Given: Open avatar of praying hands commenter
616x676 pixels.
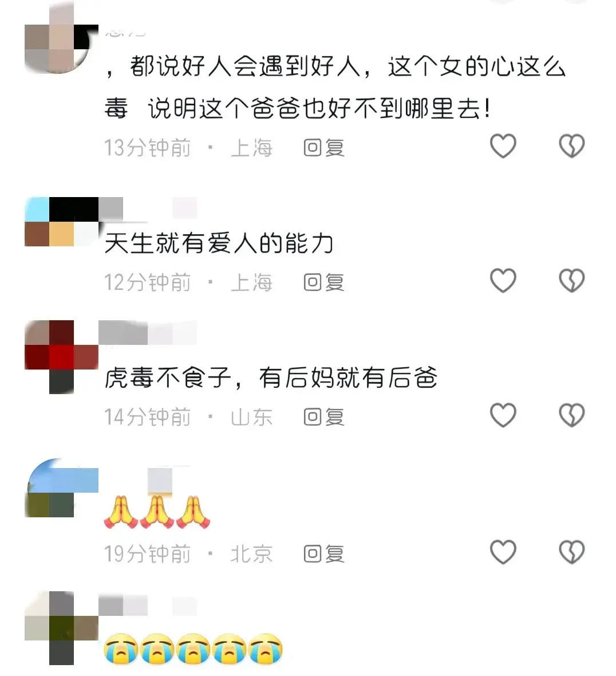Looking at the screenshot, I should tap(61, 488).
